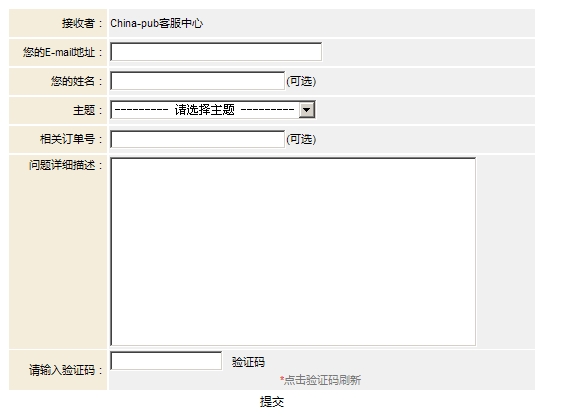Focus the 请输入验证码 input box
The height and width of the screenshot is (416, 568).
click(x=166, y=361)
